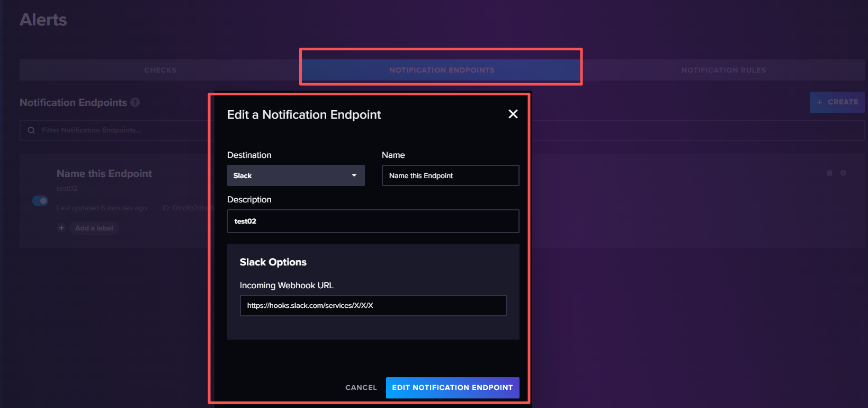Click the Name input field
868x408 pixels.
[x=450, y=175]
